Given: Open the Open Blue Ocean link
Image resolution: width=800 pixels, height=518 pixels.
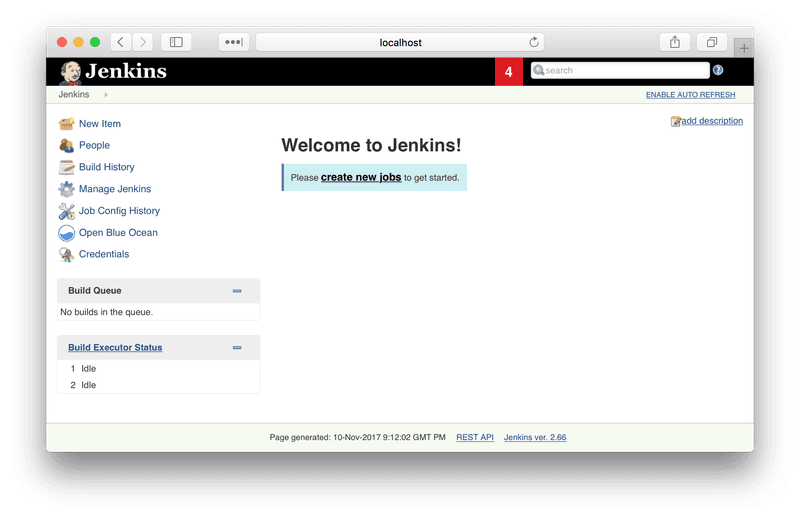Looking at the screenshot, I should [118, 233].
